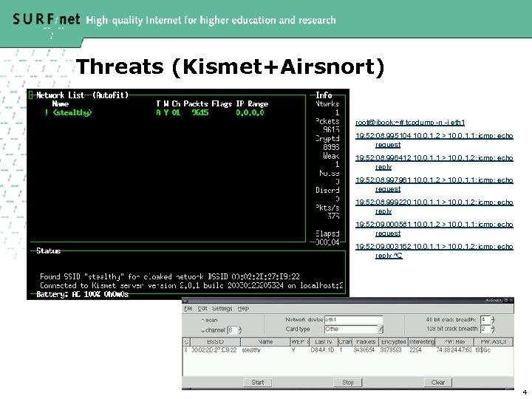Click the Clear button in AirSnort
The height and width of the screenshot is (399, 532).
pyautogui.click(x=438, y=383)
